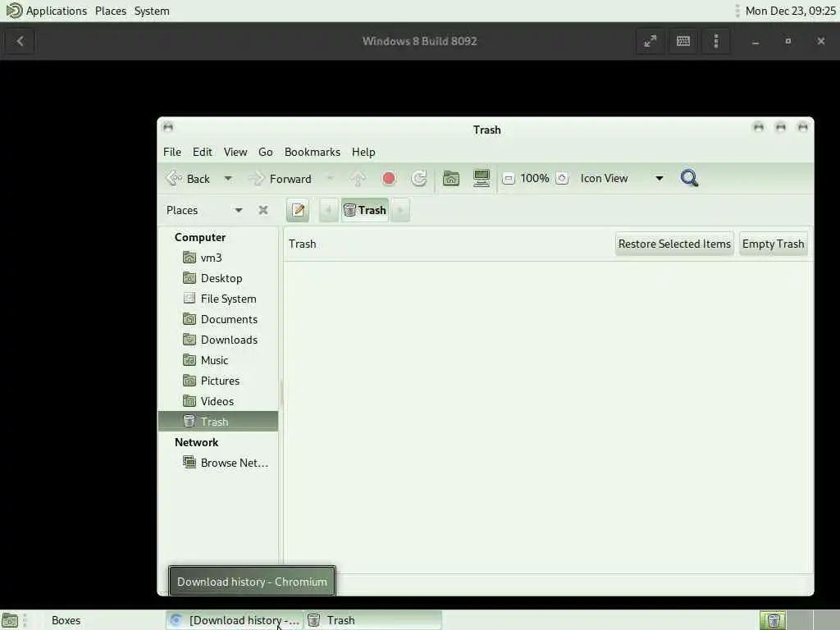Select Trash in the sidebar
Viewport: 840px width, 630px height.
(x=218, y=422)
